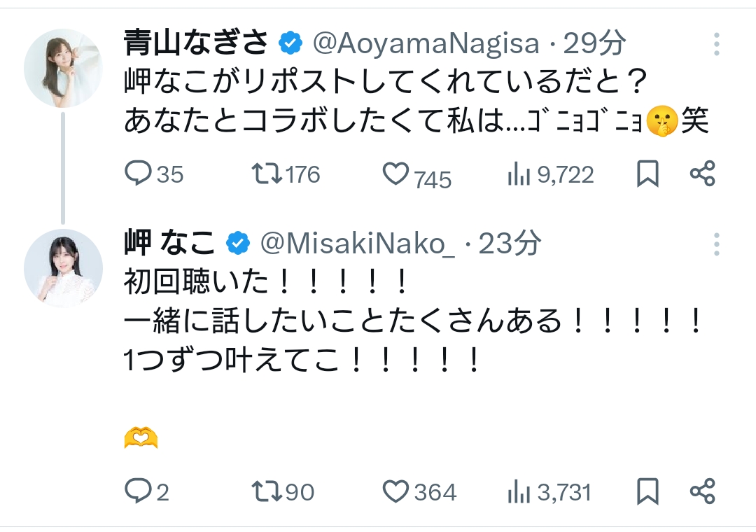Open 岬なこ's profile avatar
The image size is (756, 532).
pyautogui.click(x=63, y=267)
